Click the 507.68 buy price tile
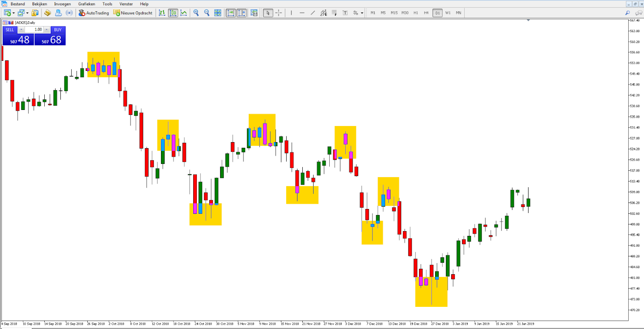The height and width of the screenshot is (329, 644). click(x=50, y=39)
